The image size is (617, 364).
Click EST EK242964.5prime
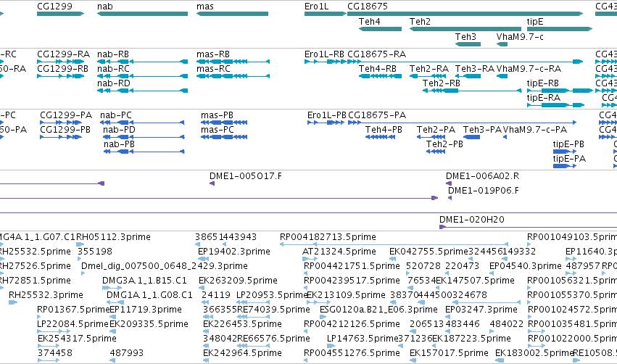tap(206, 360)
